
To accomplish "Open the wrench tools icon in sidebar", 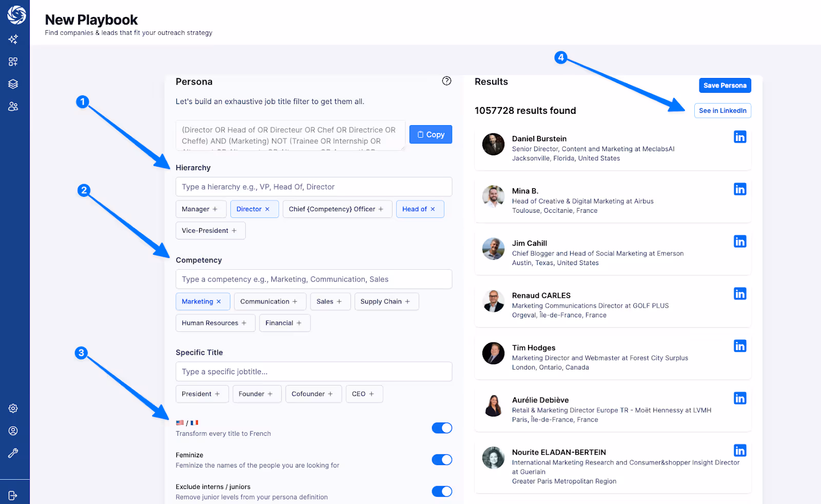I will 13,453.
